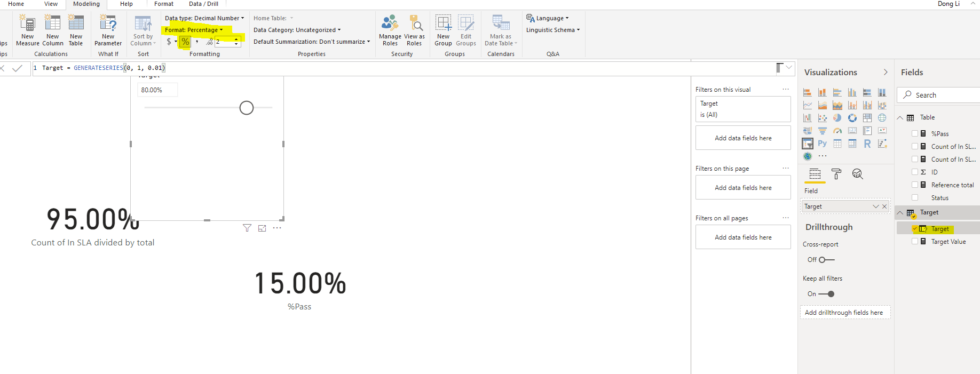Select the clustered column chart visual
This screenshot has height=374, width=980.
tap(852, 92)
